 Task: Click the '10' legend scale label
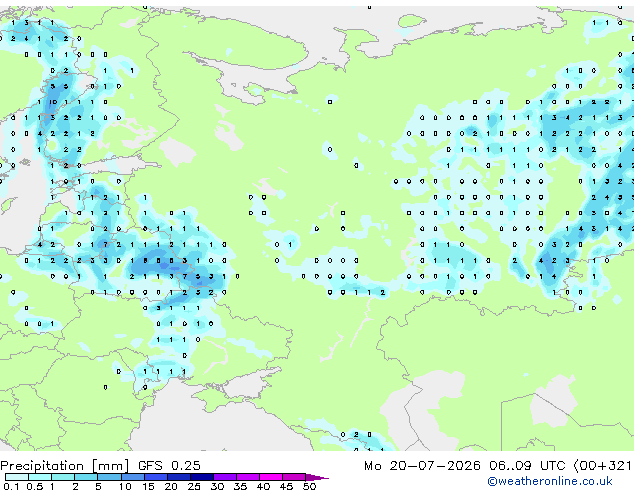click(125, 486)
